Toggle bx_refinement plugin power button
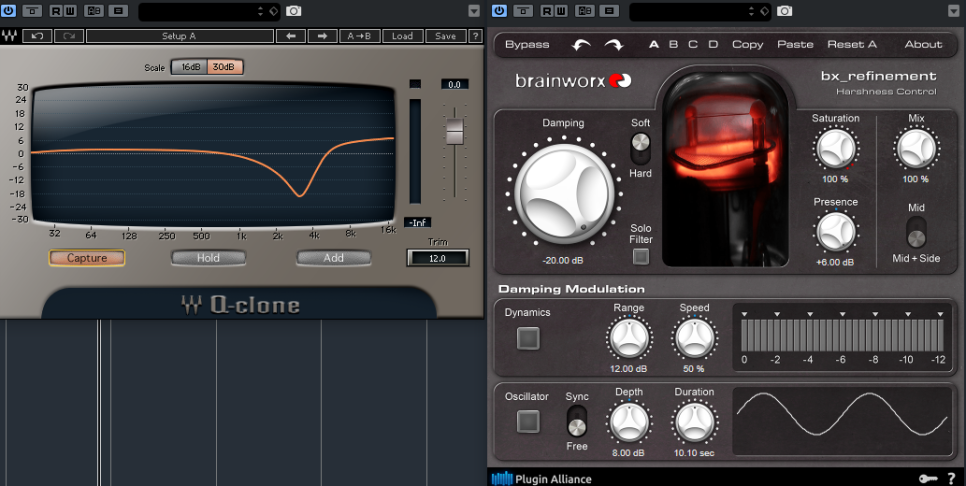966x486 pixels. [500, 10]
